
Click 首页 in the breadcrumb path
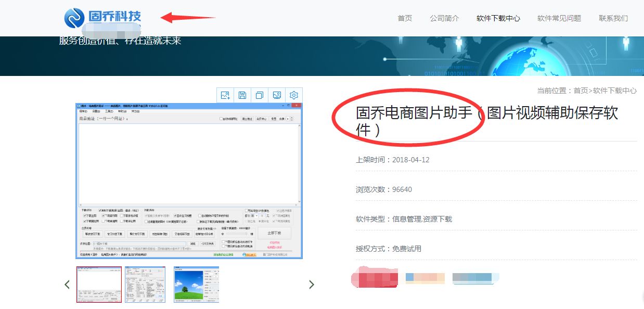coord(581,91)
